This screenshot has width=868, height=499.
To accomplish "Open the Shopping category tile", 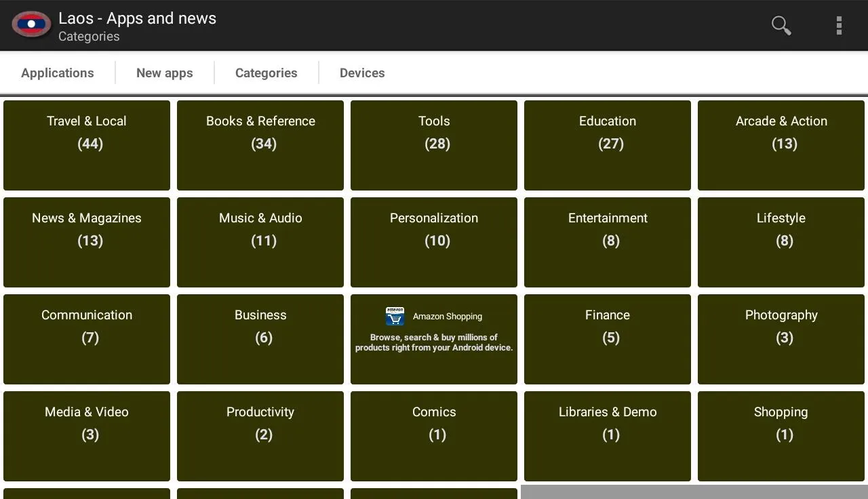I will point(781,436).
